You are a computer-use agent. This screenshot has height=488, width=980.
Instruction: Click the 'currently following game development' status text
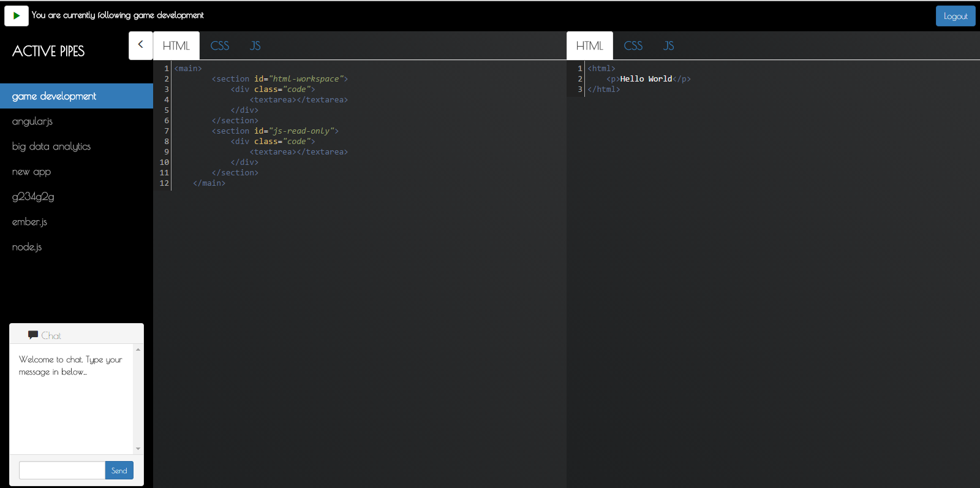pos(118,15)
